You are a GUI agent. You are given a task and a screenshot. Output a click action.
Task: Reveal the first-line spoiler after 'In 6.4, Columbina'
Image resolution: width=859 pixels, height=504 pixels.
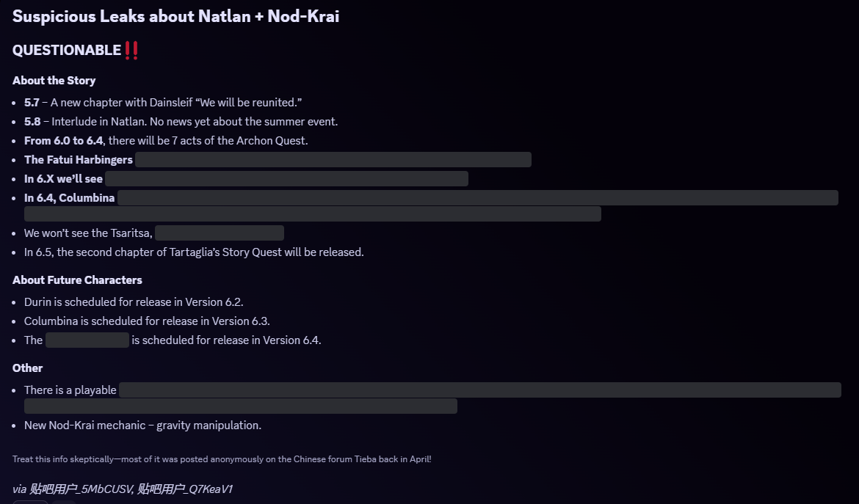(478, 198)
